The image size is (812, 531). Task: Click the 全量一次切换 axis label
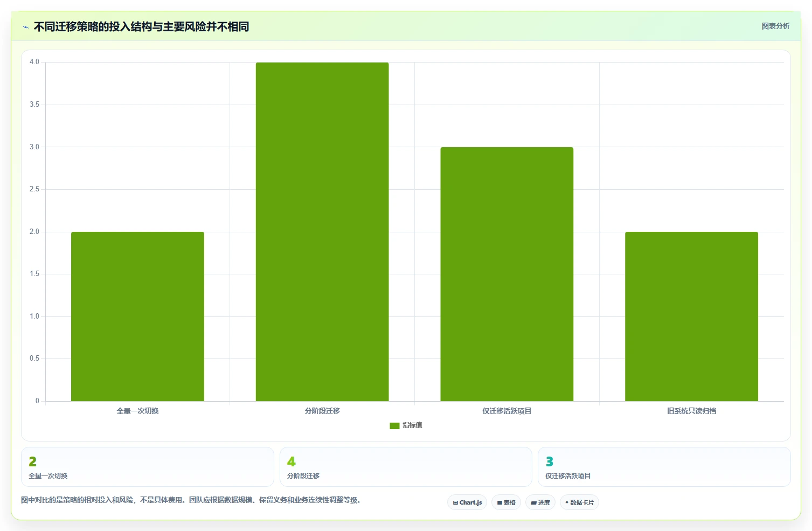[x=137, y=411]
